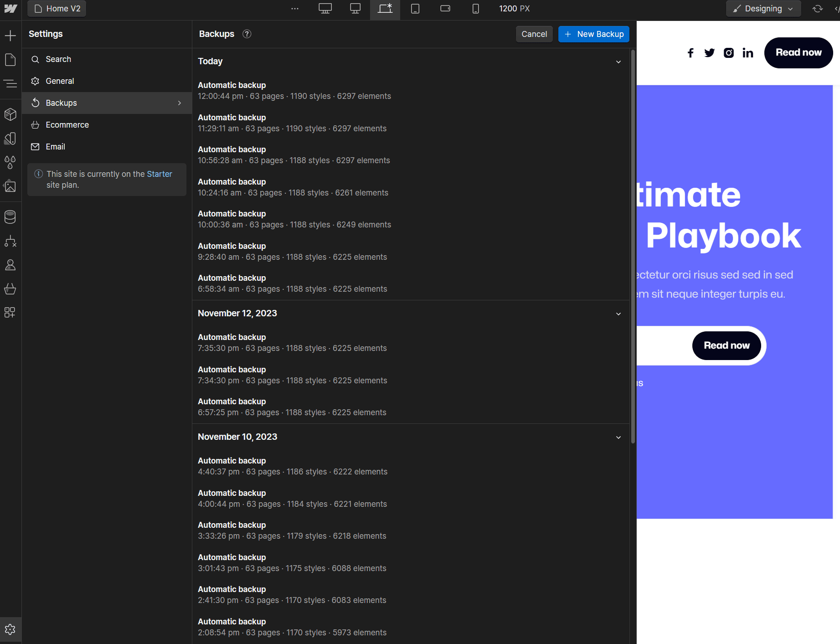840x644 pixels.
Task: Select the 3:01:43 pm automatic backup
Action: point(411,563)
